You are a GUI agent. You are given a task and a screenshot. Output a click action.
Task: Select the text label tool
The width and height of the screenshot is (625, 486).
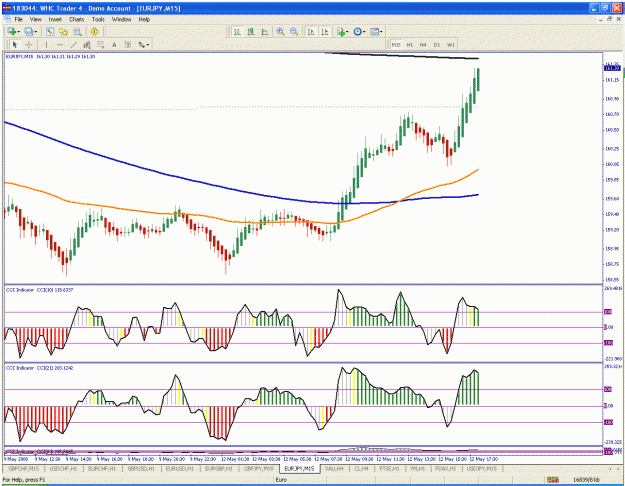pos(128,45)
